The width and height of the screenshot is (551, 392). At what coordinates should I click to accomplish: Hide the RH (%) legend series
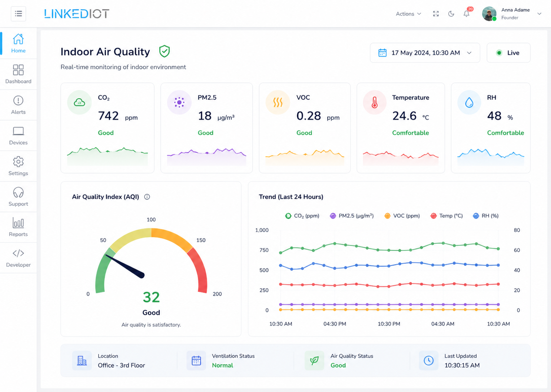coord(486,216)
